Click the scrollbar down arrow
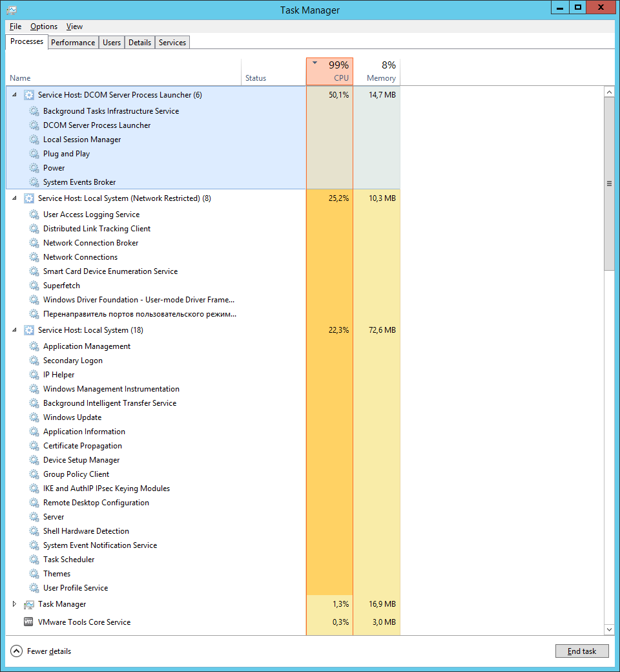The image size is (620, 672). click(609, 629)
